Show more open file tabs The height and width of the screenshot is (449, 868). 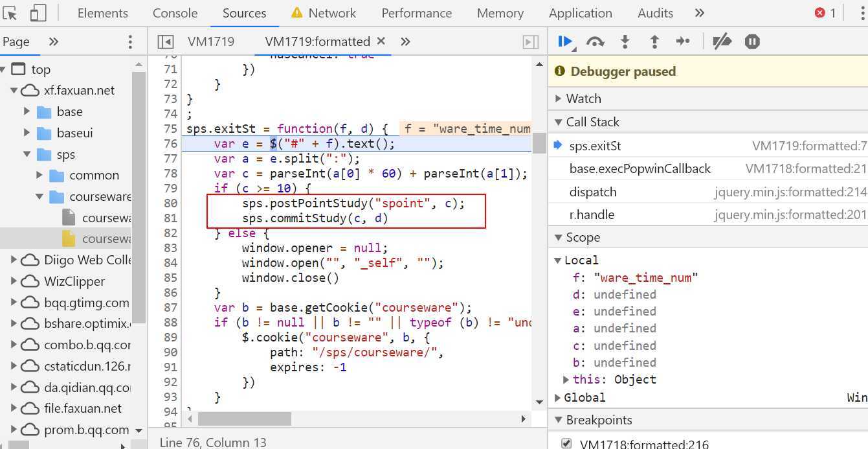coord(405,41)
